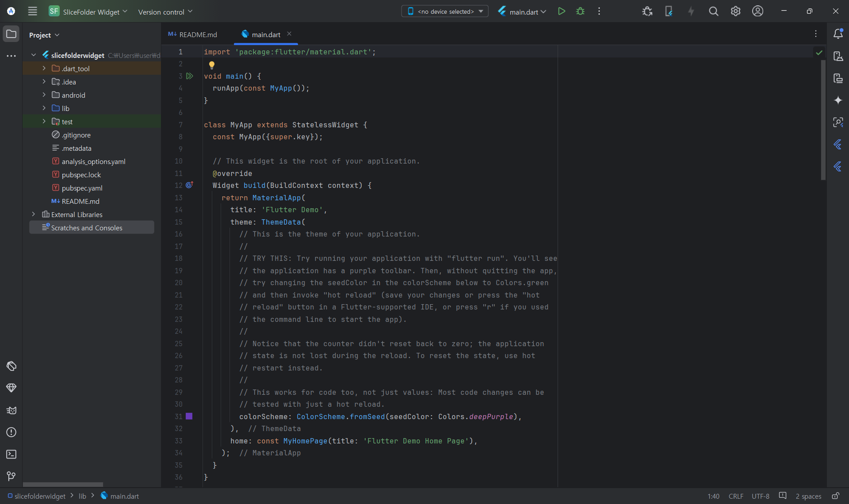Click lib breadcrumb in navigation bar
Image resolution: width=849 pixels, height=504 pixels.
pyautogui.click(x=82, y=496)
